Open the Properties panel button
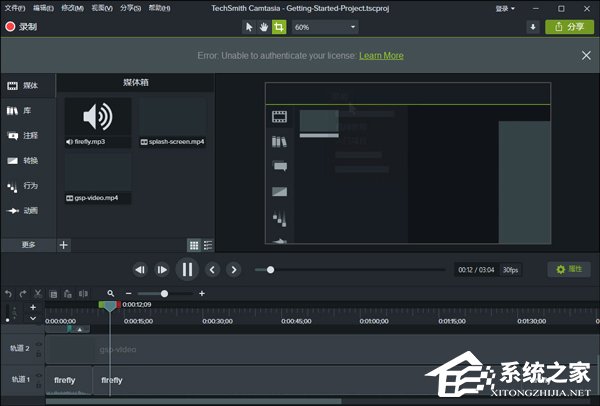This screenshot has height=406, width=600. (569, 269)
